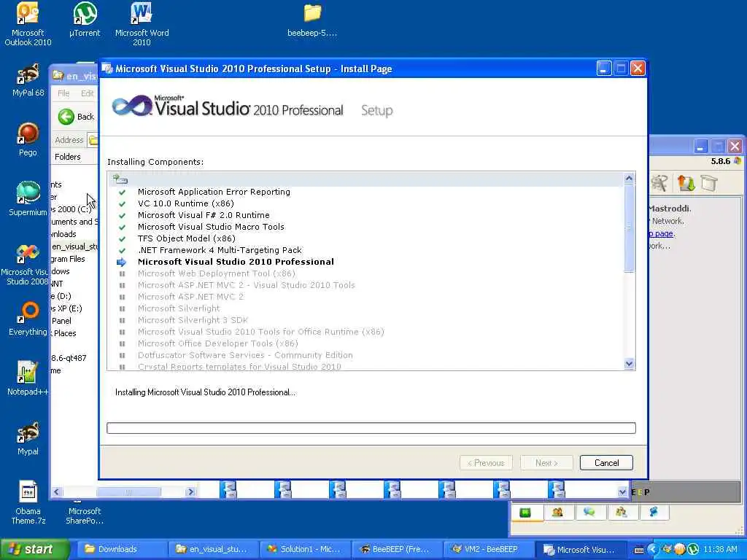
Task: Click the blue arrow icon beside Visual Studio 2010 Professional
Action: 122,262
